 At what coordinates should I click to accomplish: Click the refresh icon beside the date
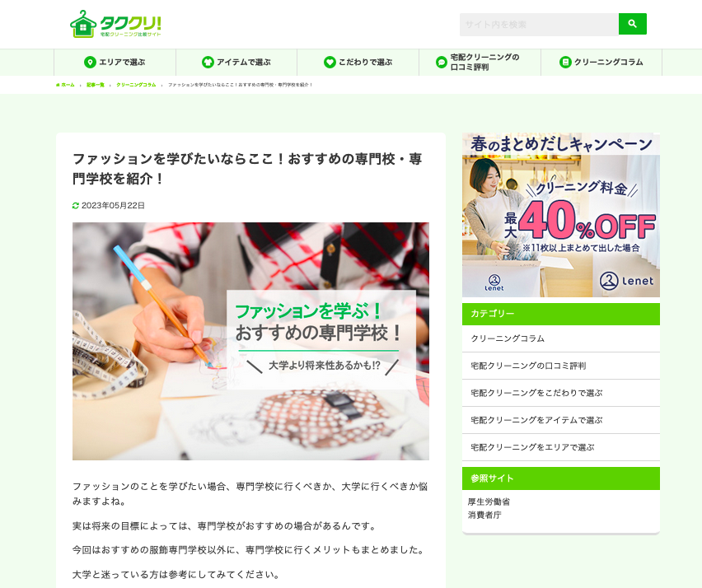click(x=76, y=205)
